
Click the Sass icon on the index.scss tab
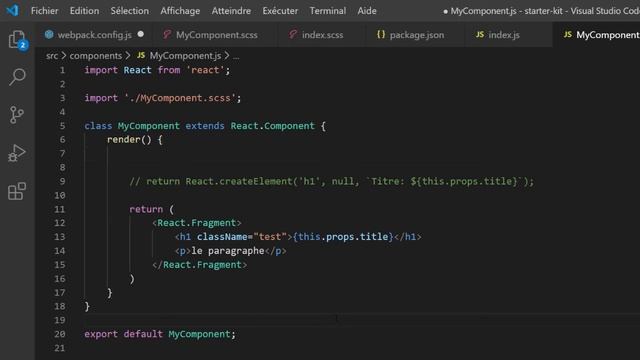pos(293,35)
